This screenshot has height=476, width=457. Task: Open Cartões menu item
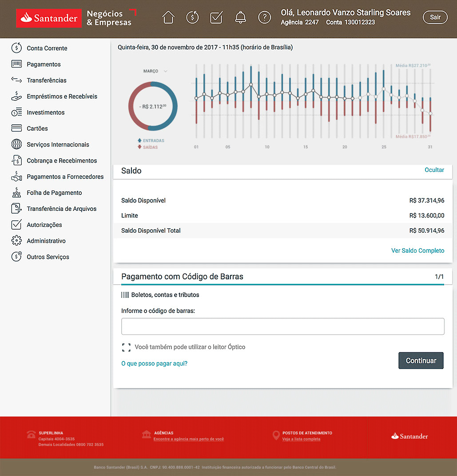[37, 129]
